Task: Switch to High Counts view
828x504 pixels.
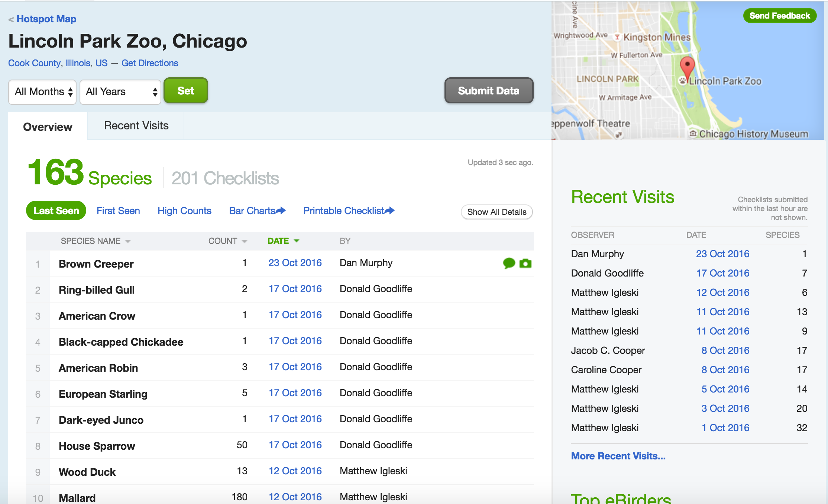Action: coord(184,211)
